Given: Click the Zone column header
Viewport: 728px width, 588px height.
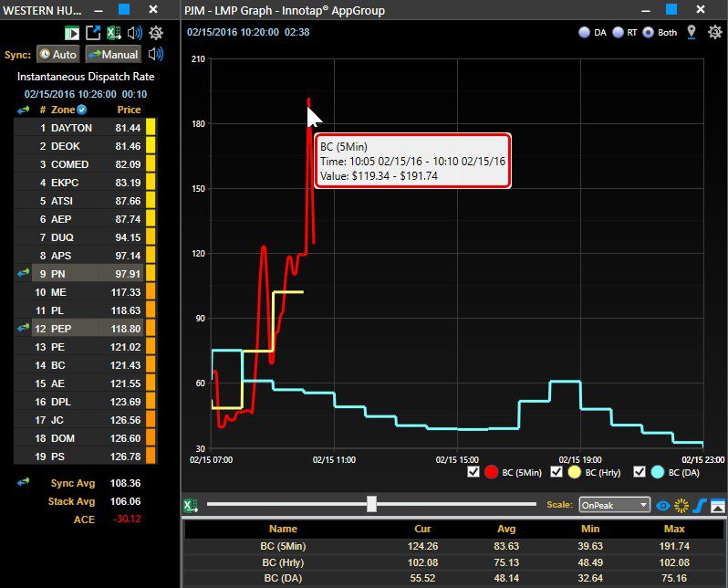Looking at the screenshot, I should point(63,110).
